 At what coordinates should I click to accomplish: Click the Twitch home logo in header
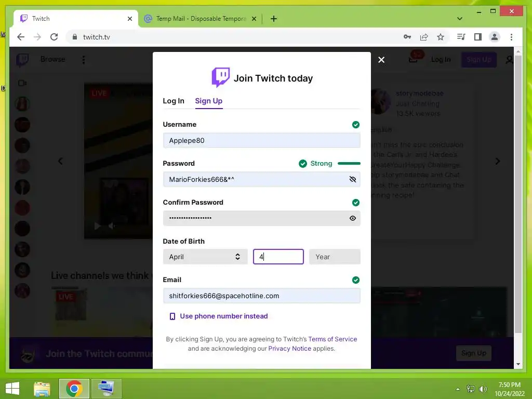pyautogui.click(x=22, y=60)
